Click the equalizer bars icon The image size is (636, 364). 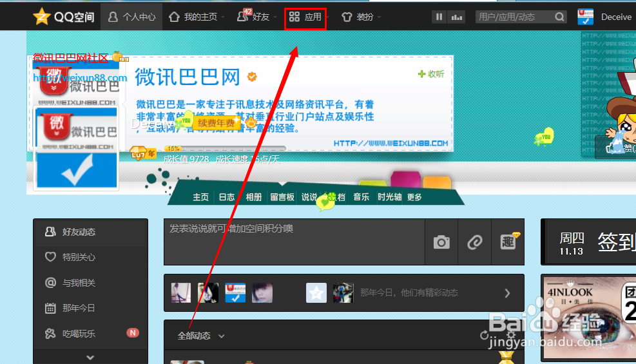coord(457,17)
